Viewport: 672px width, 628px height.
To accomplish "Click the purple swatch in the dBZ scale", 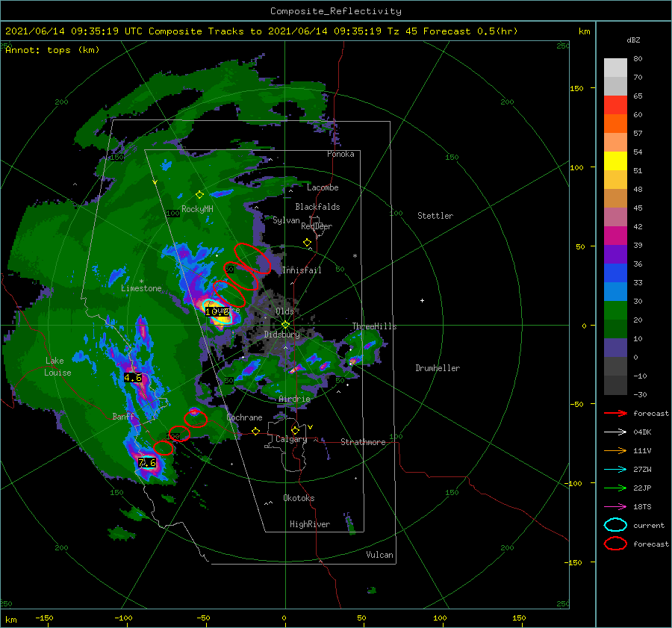I will [x=615, y=254].
